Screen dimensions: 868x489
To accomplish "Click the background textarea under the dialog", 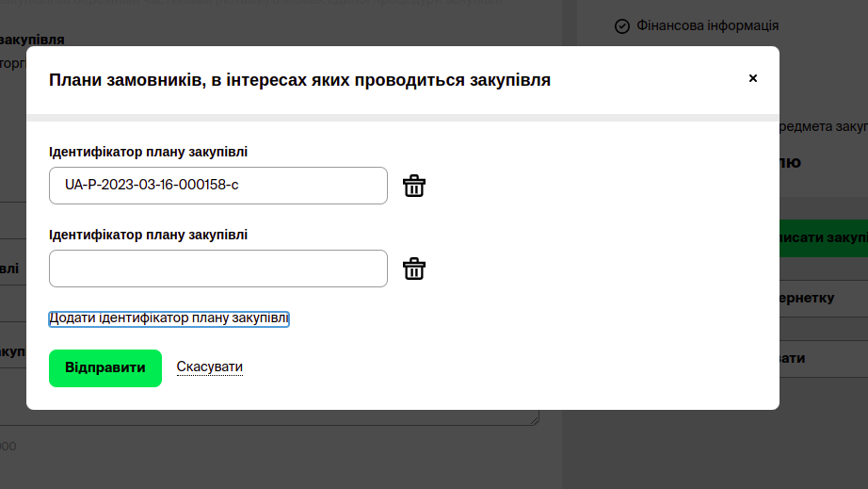I will [282, 417].
